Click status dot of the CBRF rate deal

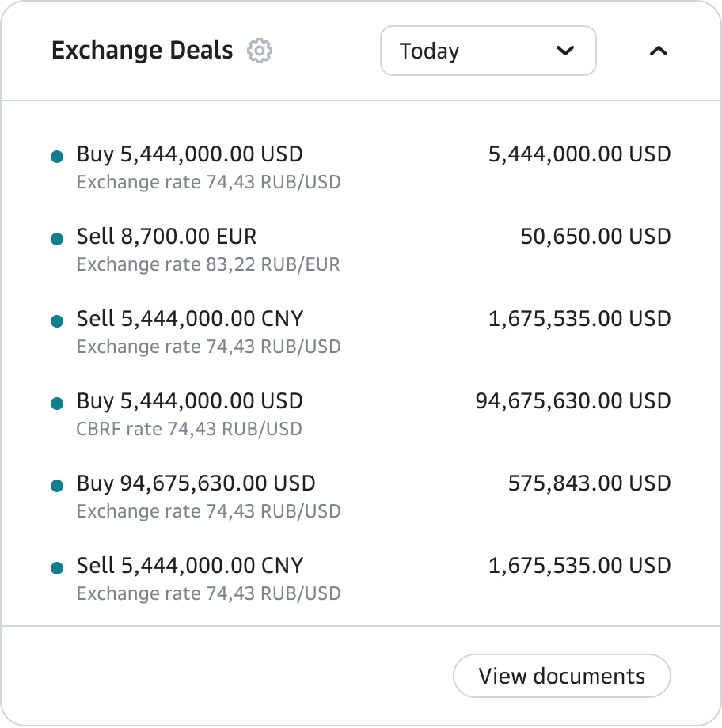57,404
